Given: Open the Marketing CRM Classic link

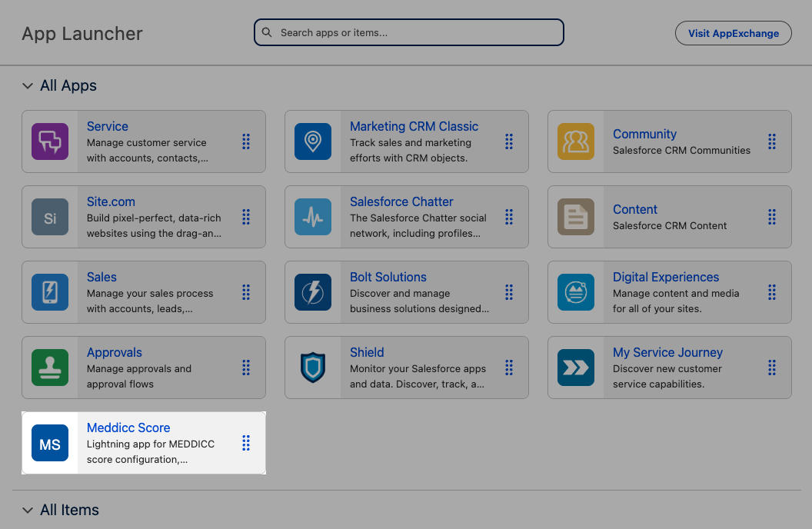Looking at the screenshot, I should point(414,126).
